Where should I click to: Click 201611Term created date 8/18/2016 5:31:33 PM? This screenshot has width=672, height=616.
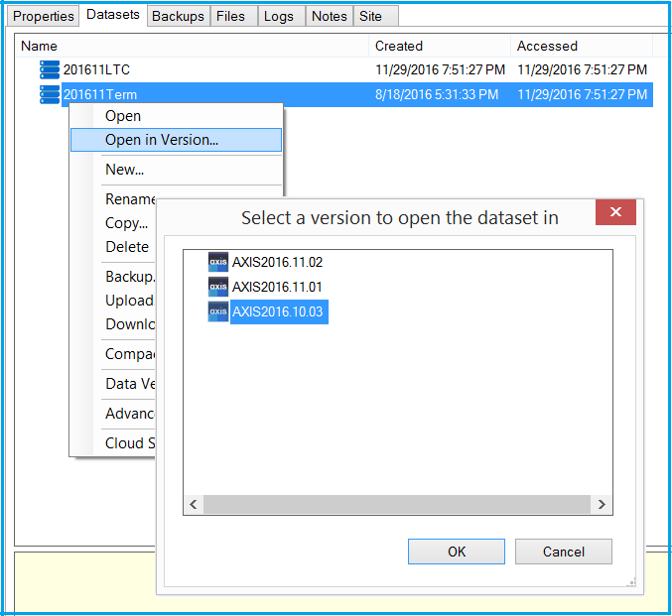(x=437, y=94)
